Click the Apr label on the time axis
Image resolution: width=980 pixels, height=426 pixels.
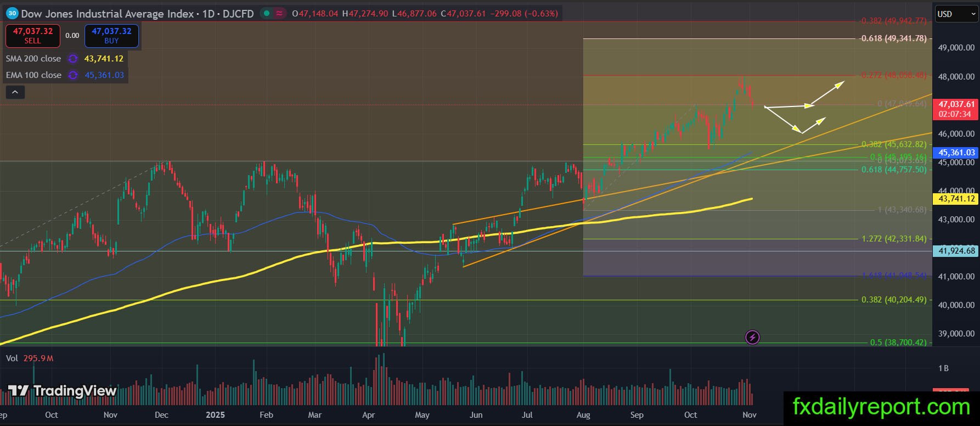point(369,415)
